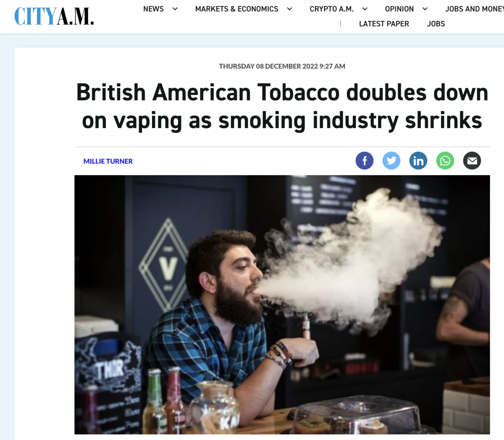The width and height of the screenshot is (504, 440).
Task: Open the Markets & Economics menu
Action: pos(236,9)
